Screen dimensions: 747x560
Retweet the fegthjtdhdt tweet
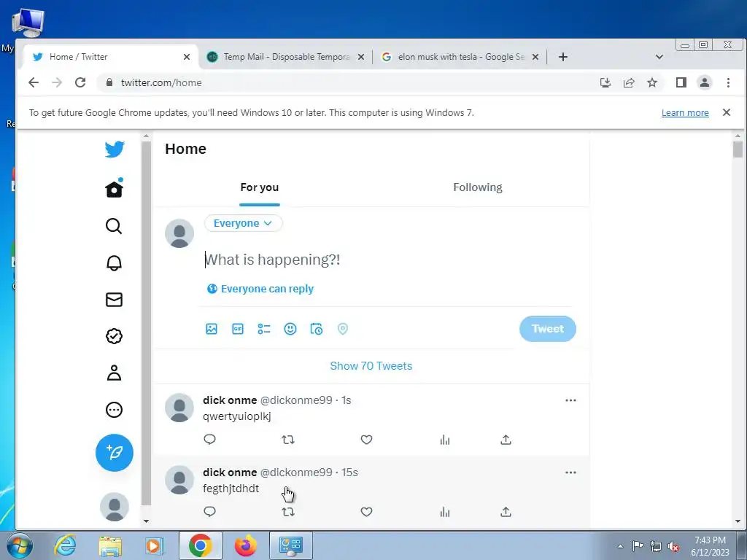287,512
